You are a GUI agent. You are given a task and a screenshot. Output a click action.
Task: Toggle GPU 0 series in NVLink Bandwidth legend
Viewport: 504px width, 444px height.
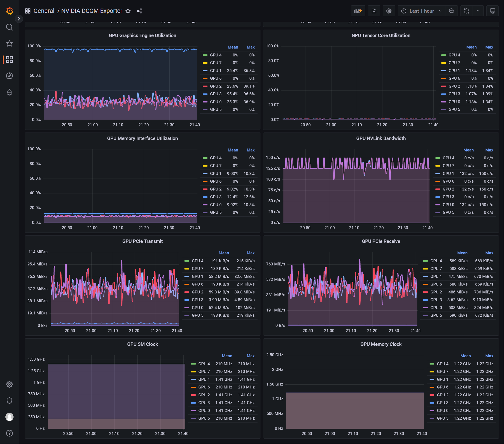(x=448, y=205)
